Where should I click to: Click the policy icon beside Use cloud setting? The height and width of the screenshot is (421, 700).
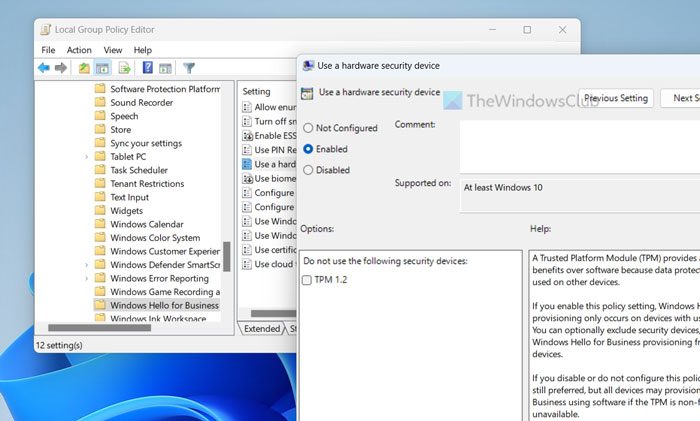(x=247, y=264)
